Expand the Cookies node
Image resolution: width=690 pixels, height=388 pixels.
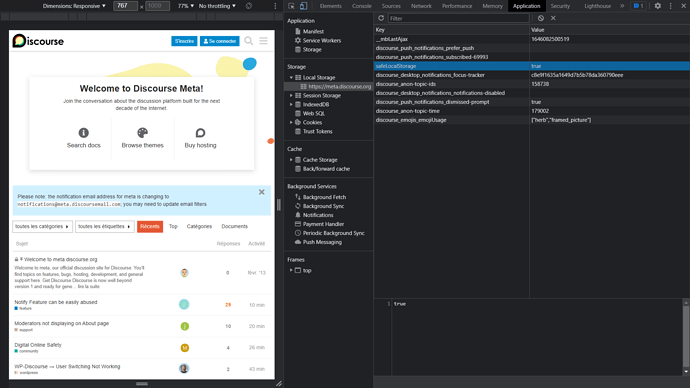tap(291, 122)
